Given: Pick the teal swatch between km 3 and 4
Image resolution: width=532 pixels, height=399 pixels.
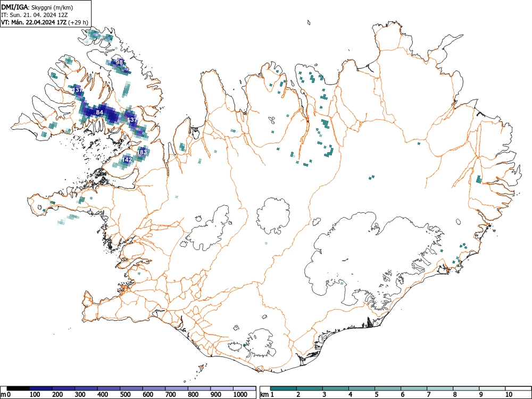Looking at the screenshot, I should (x=336, y=388).
